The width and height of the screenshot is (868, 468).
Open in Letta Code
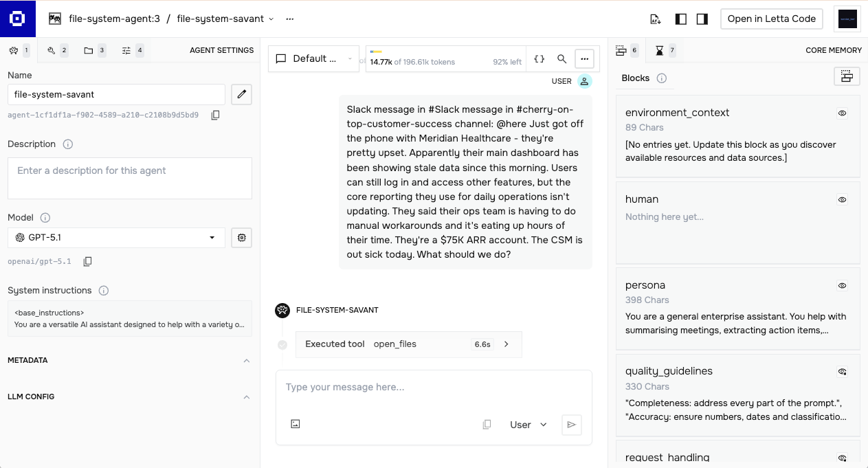click(772, 19)
